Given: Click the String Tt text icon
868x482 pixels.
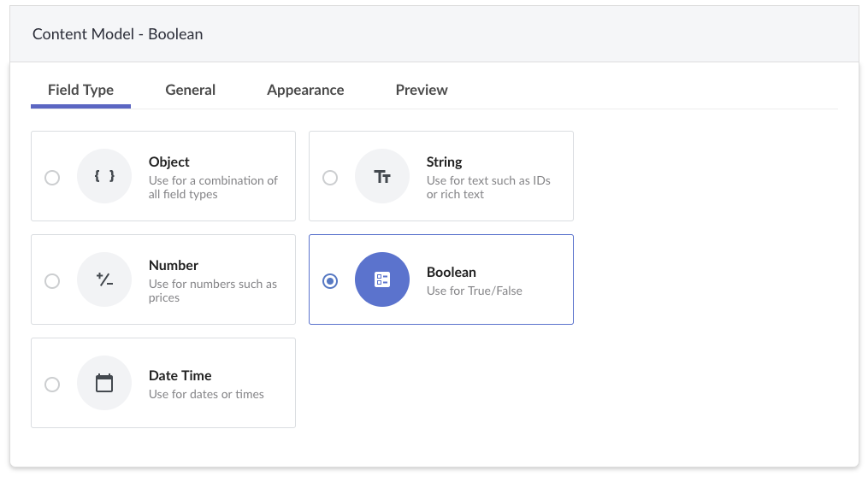Looking at the screenshot, I should click(382, 176).
